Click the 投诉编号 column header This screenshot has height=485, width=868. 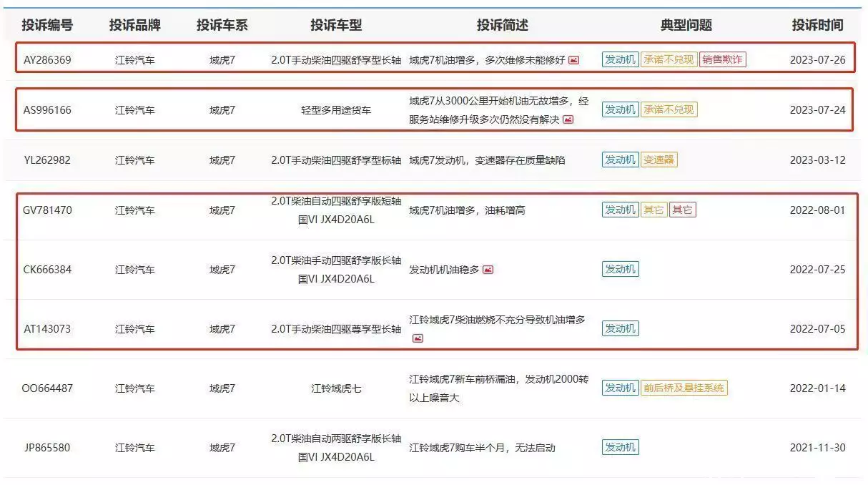pyautogui.click(x=47, y=25)
